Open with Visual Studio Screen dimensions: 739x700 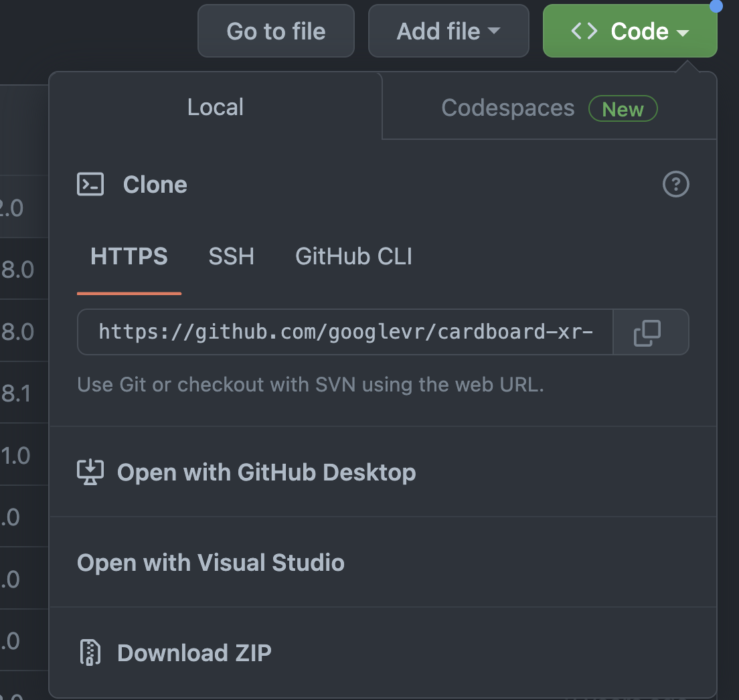click(210, 562)
